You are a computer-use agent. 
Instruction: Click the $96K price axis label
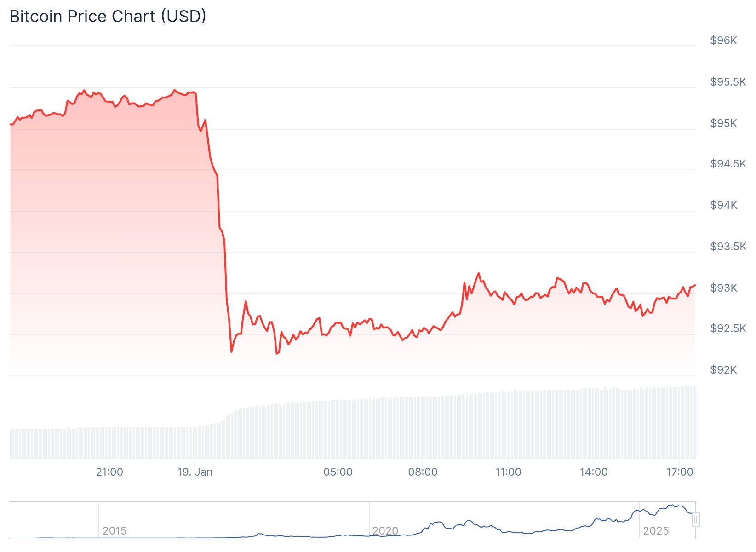(x=723, y=40)
